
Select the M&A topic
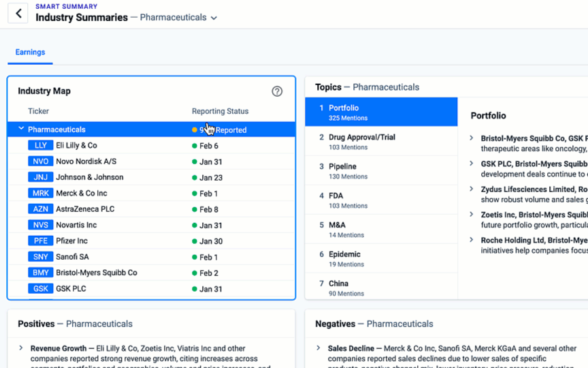tap(381, 230)
